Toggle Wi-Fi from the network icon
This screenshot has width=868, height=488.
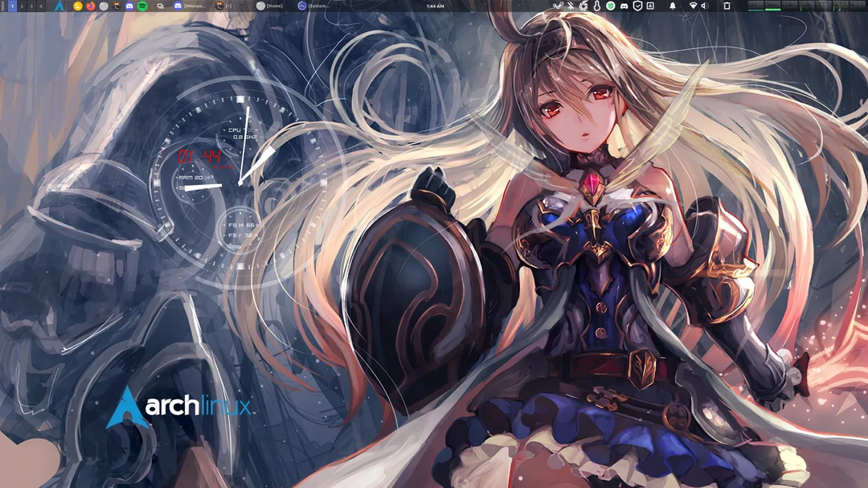point(694,6)
